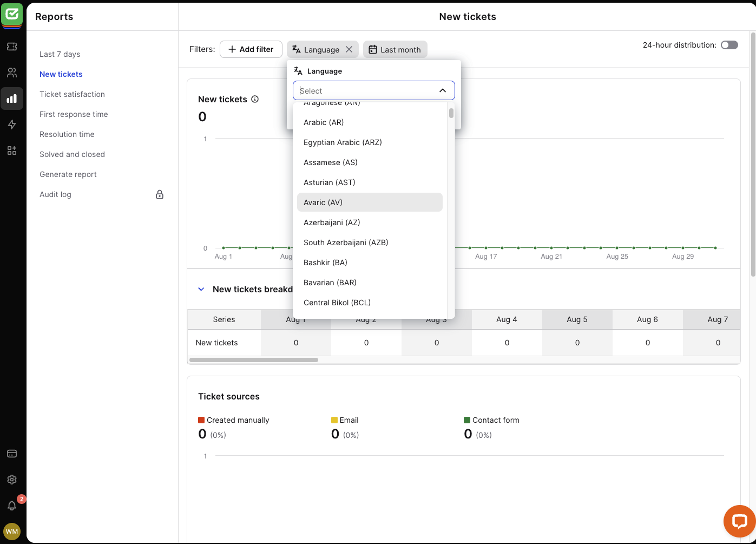Click the language list scrollbar thumb
Viewport: 756px width, 544px height.
point(451,113)
